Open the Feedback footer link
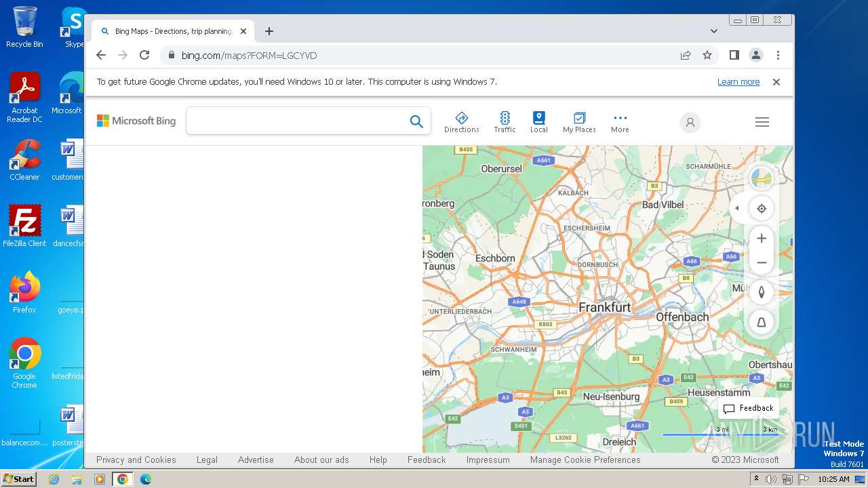 [427, 460]
